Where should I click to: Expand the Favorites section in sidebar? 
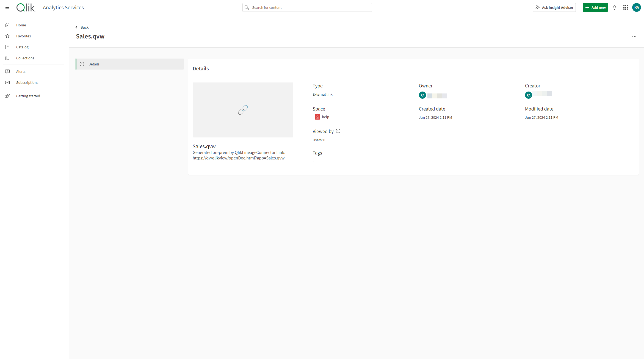click(x=23, y=36)
